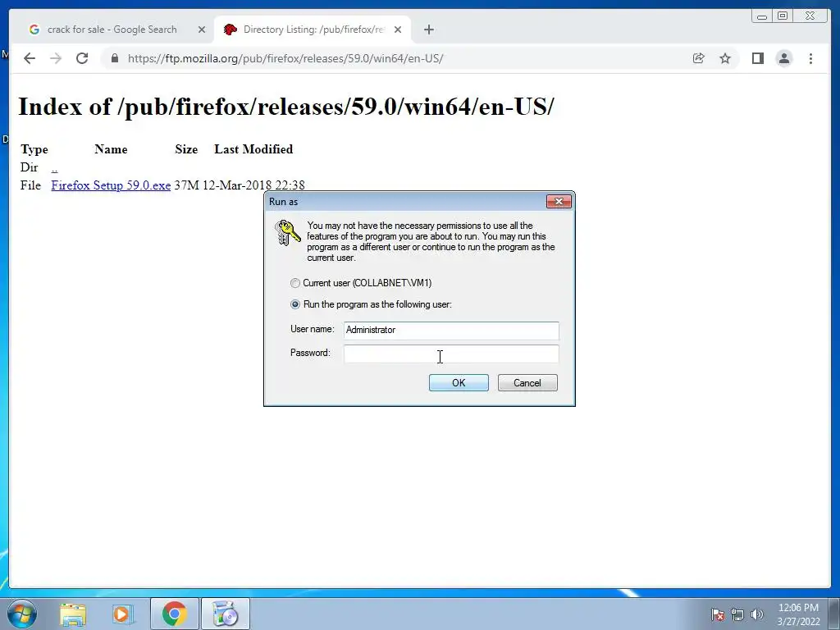Close the 'crack for sale - Google Search' tab

point(202,30)
